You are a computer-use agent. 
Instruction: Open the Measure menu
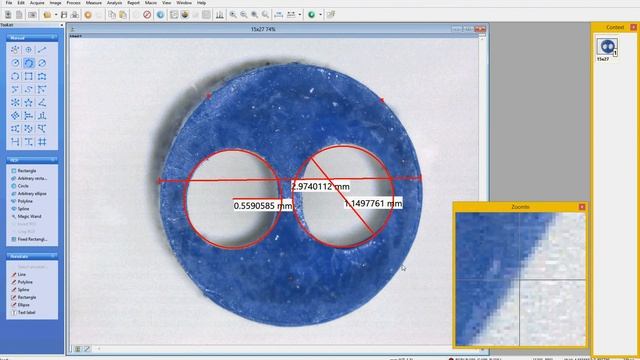tap(93, 3)
